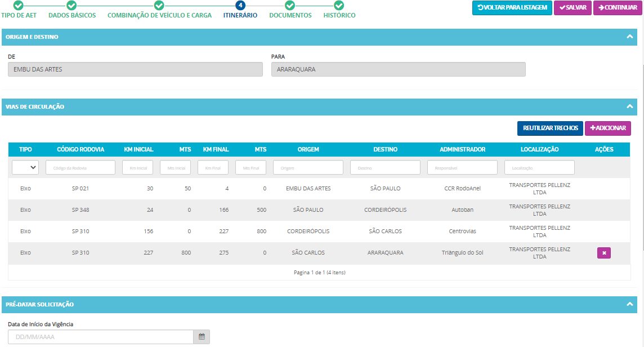The height and width of the screenshot is (347, 644).
Task: Click the Data de Início da Vigência field
Action: pos(100,337)
